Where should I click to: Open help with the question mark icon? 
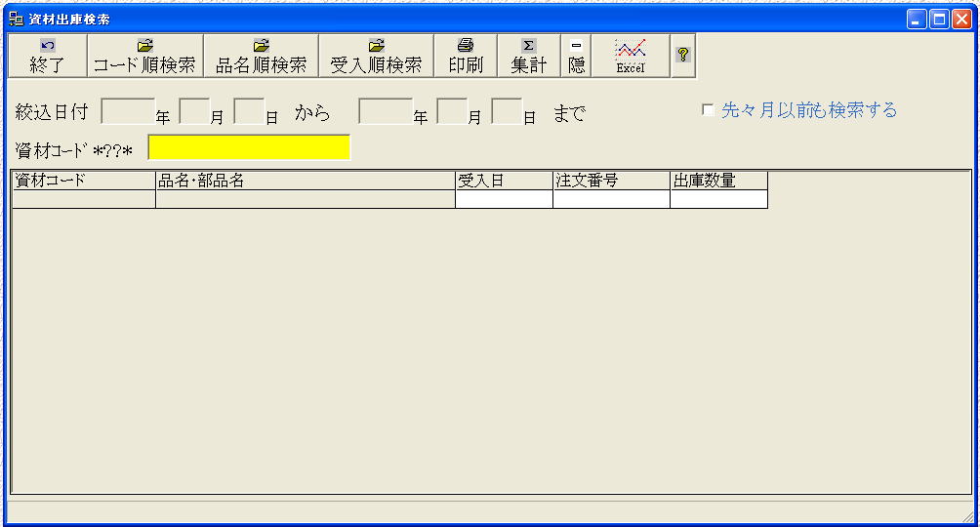(683, 57)
